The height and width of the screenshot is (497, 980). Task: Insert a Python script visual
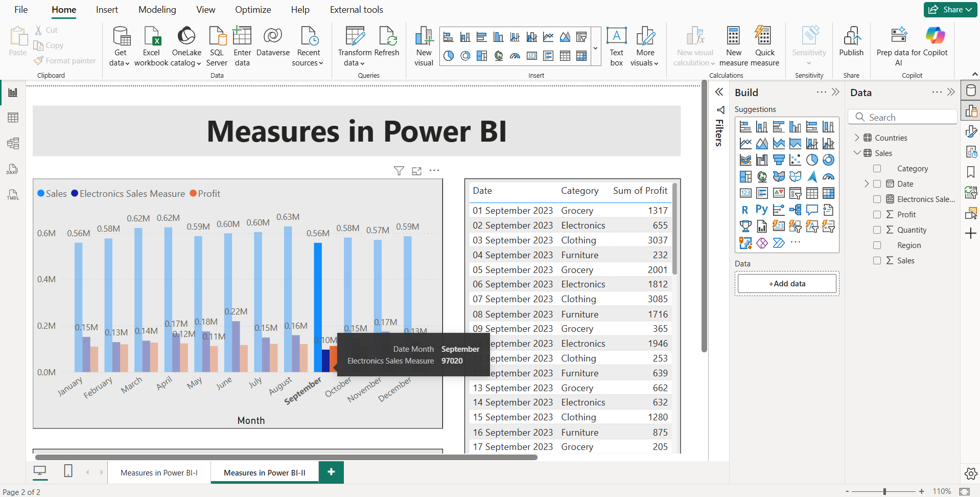click(x=762, y=209)
